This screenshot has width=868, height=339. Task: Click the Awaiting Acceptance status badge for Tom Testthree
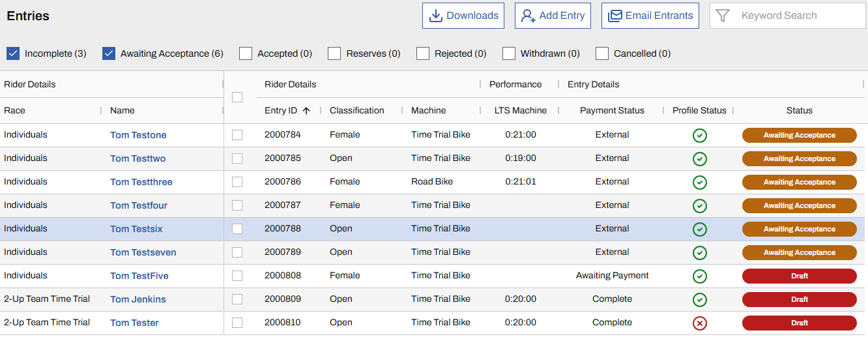point(799,182)
